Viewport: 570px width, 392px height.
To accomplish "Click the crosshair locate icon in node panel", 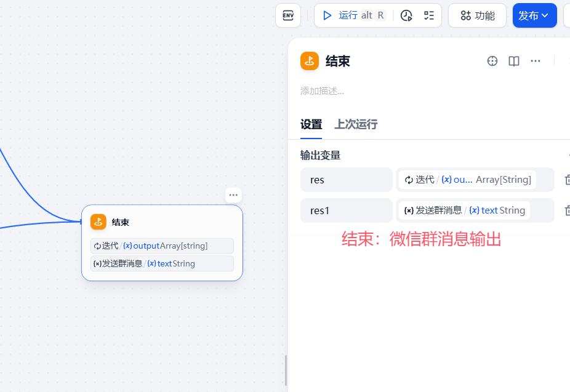I will 492,61.
